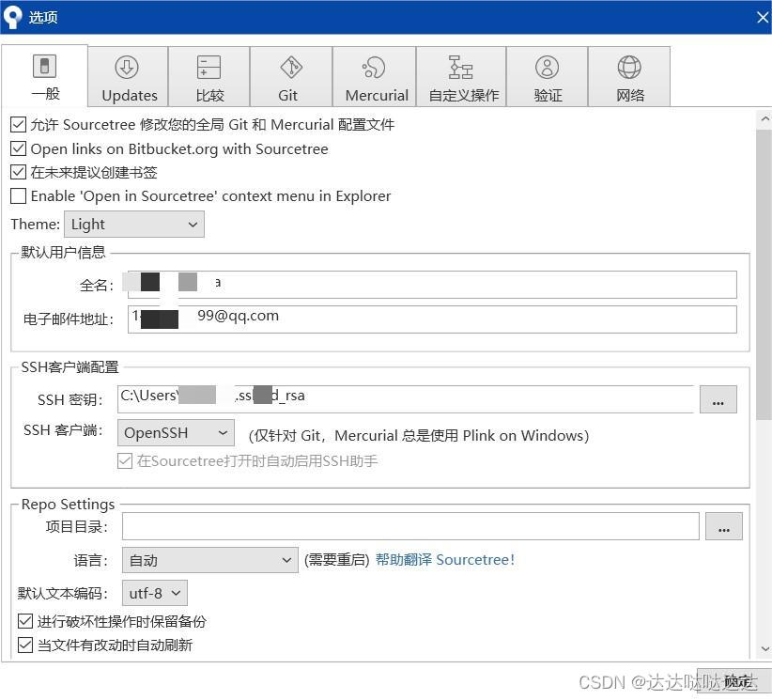Image resolution: width=772 pixels, height=700 pixels.
Task: Enable 'Open in Sourcetree' context menu checkbox
Action: tap(18, 195)
